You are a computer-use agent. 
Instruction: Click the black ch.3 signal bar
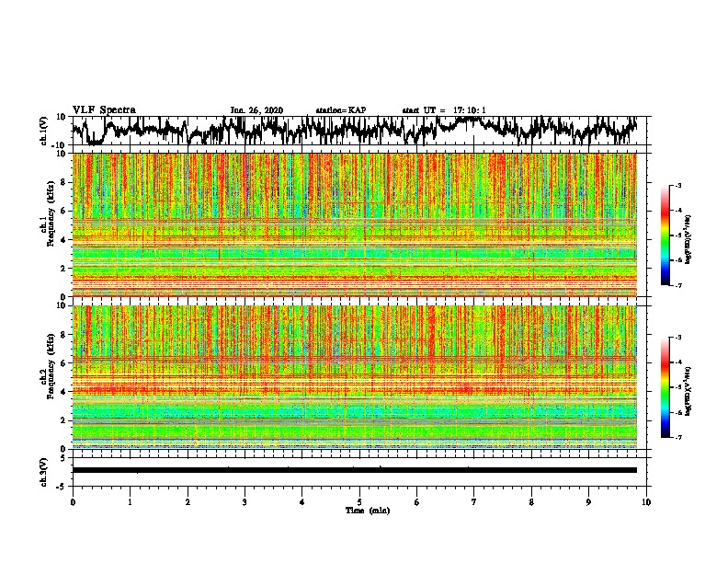point(355,470)
